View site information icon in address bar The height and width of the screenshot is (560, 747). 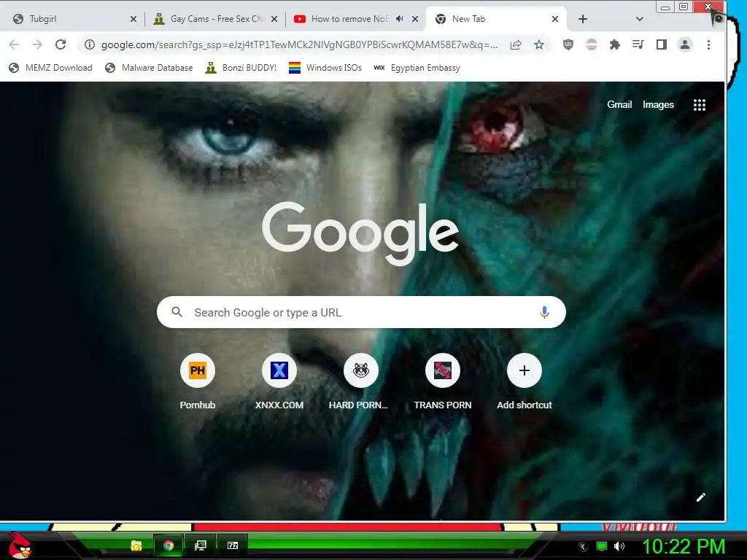[x=89, y=44]
